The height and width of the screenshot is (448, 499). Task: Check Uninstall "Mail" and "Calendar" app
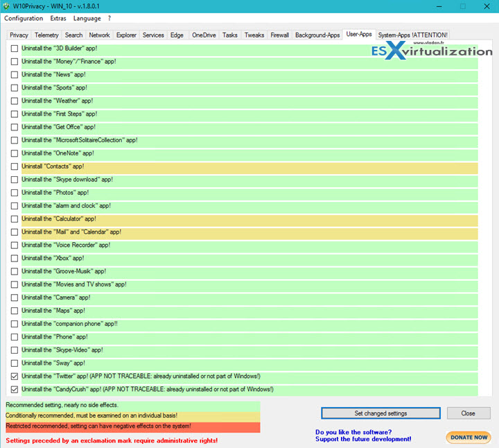click(x=15, y=232)
